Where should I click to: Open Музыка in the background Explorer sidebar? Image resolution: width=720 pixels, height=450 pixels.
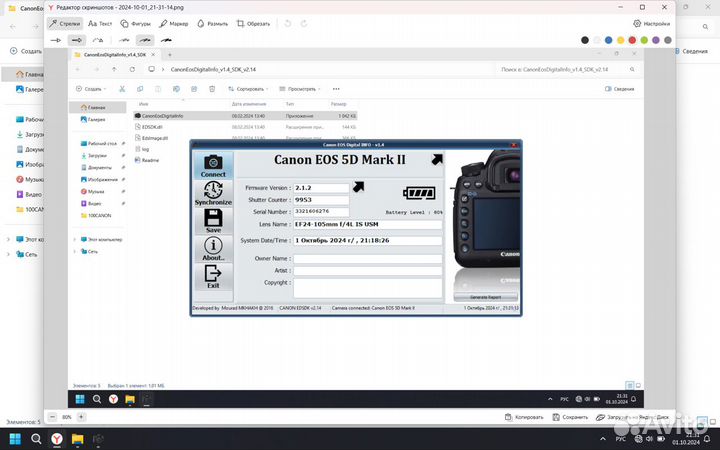click(x=29, y=179)
